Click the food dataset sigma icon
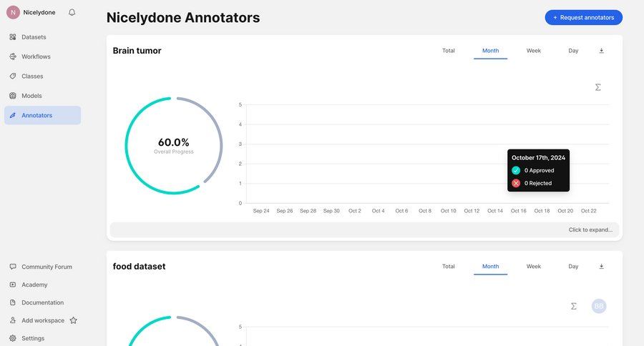This screenshot has width=644, height=346. (574, 306)
